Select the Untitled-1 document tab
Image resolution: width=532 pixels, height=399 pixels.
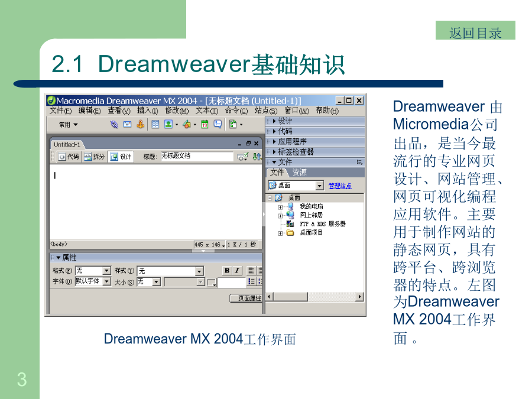point(67,145)
